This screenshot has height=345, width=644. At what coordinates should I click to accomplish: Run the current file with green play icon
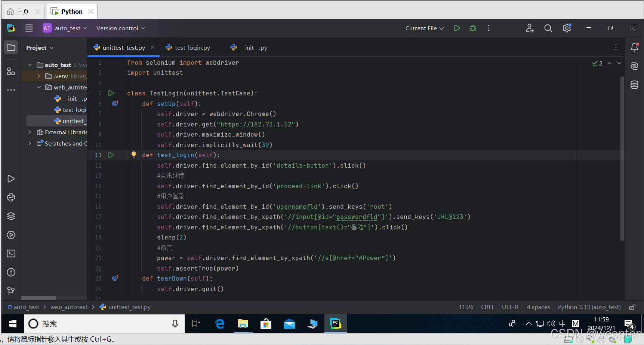457,28
